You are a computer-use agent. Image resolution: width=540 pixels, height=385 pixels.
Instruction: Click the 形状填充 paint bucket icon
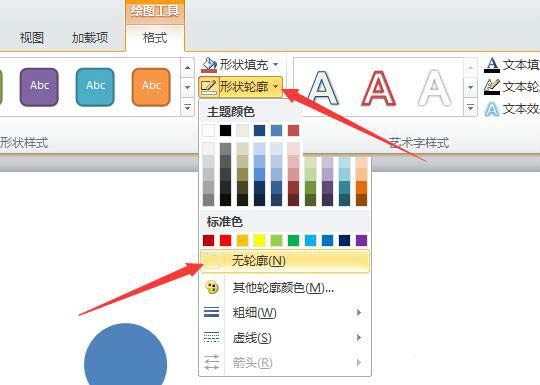(x=209, y=65)
